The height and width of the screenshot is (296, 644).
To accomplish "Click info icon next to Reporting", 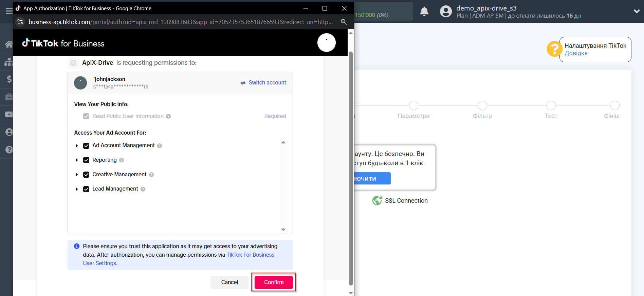I will [122, 160].
